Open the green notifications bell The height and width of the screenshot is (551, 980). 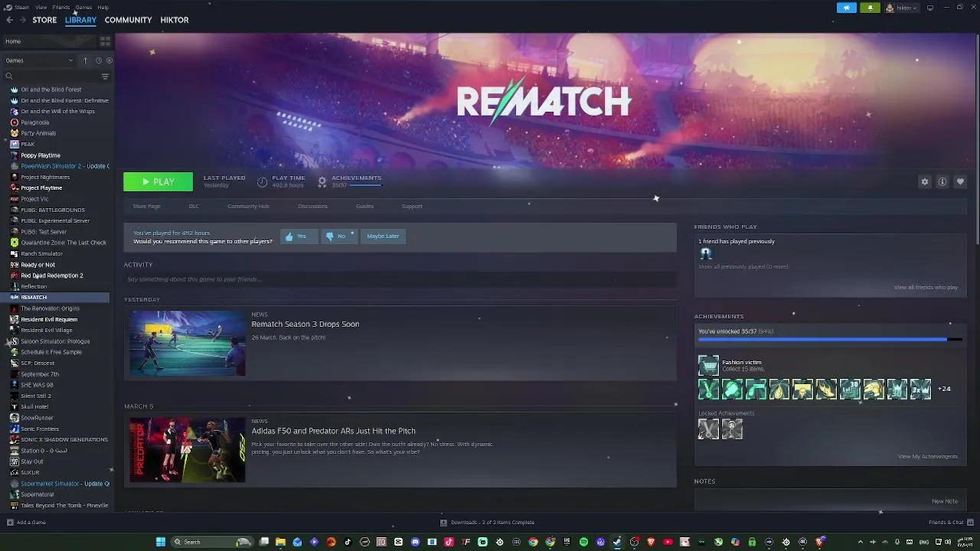pos(870,8)
